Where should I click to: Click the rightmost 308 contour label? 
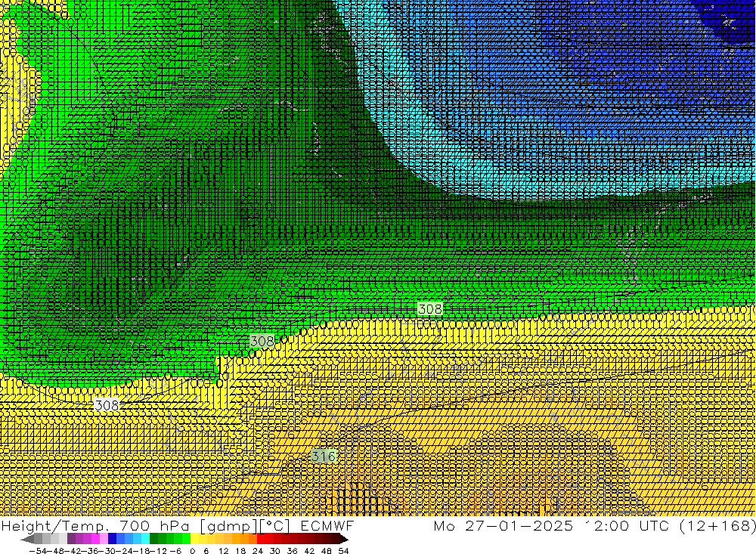[429, 308]
